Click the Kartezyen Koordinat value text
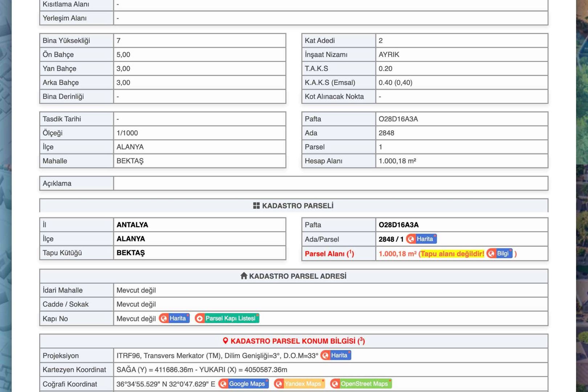The width and height of the screenshot is (588, 392). 202,369
